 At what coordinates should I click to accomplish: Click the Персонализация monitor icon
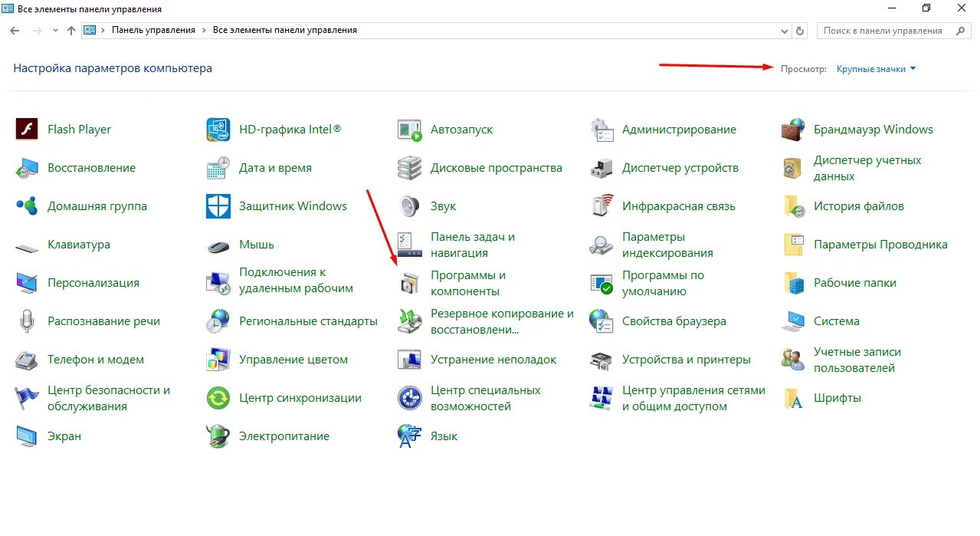27,283
